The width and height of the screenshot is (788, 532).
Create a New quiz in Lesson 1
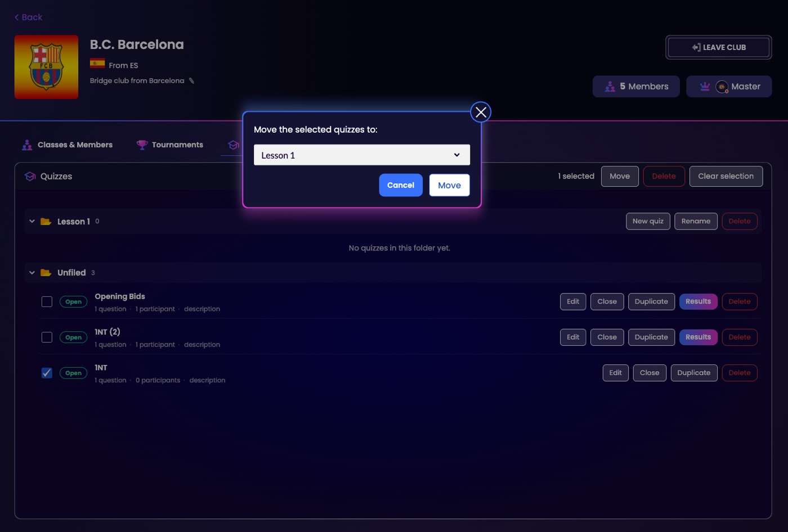648,222
